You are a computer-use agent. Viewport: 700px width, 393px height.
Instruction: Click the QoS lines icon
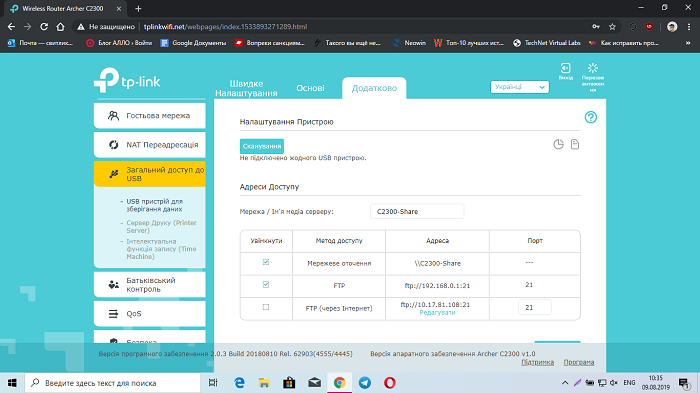click(x=113, y=314)
